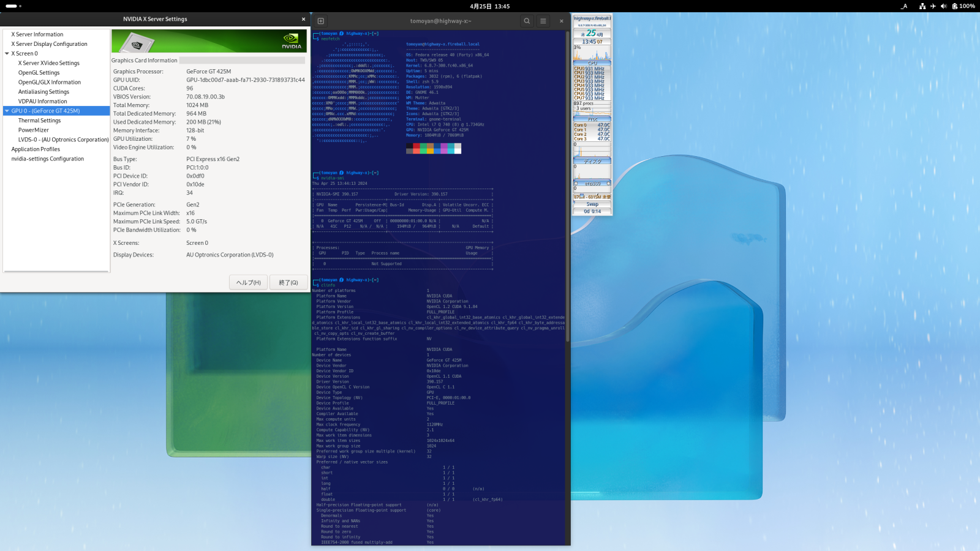
Task: Click the 終了(Q) quit button
Action: (288, 282)
